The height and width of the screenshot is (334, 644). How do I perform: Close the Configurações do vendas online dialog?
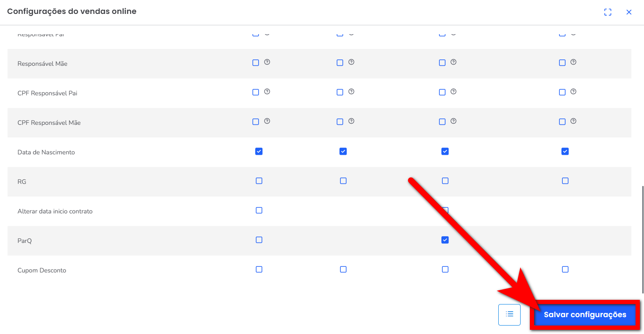pos(629,12)
